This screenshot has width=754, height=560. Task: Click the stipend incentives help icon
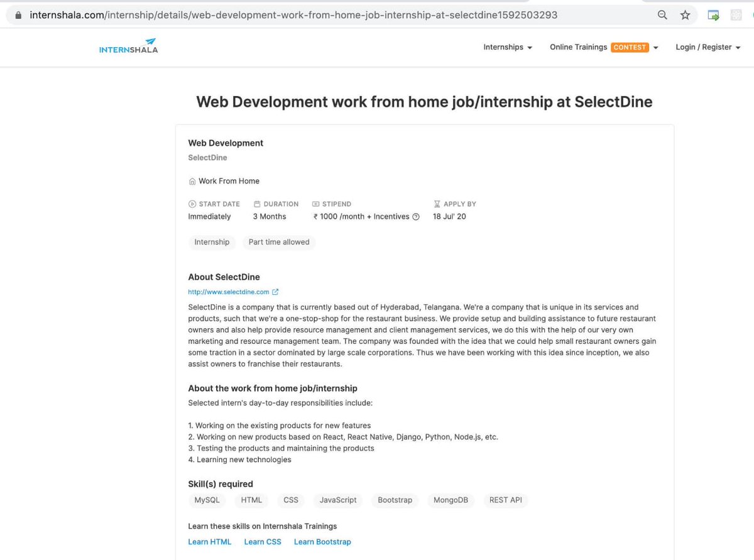tap(416, 217)
